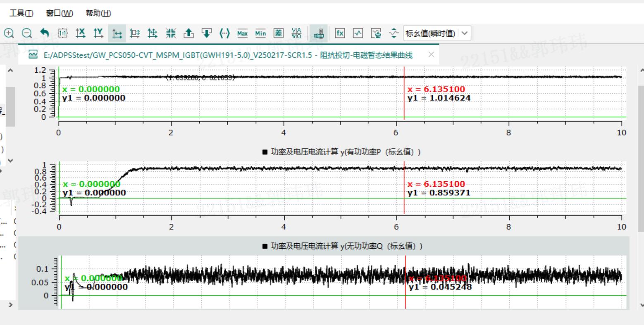Click the Min value toolbar icon
Screen dimensions: 644x325
point(260,33)
